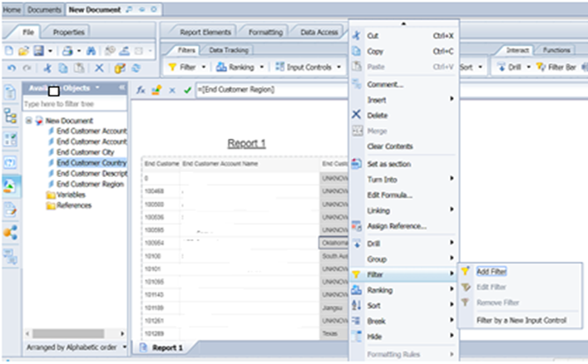
Task: Click the Undo arrow icon
Action: pos(12,68)
